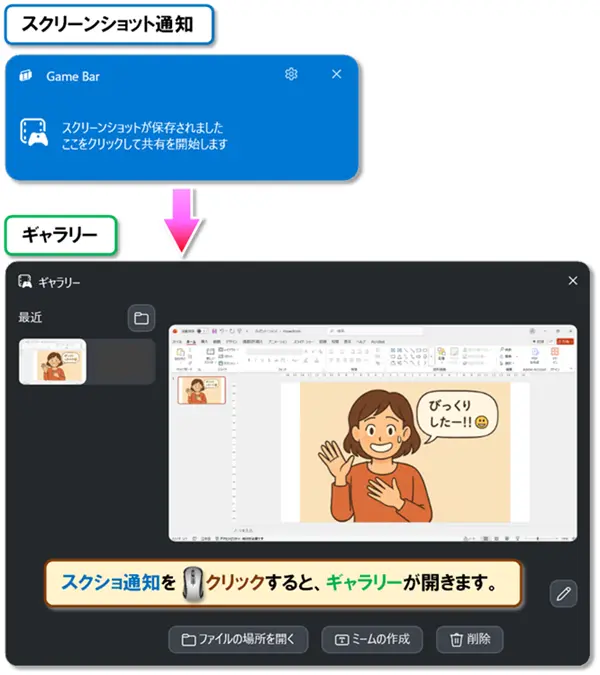Screen dimensions: 600x675
Task: Click the Game Bar app logo
Action: point(26,76)
